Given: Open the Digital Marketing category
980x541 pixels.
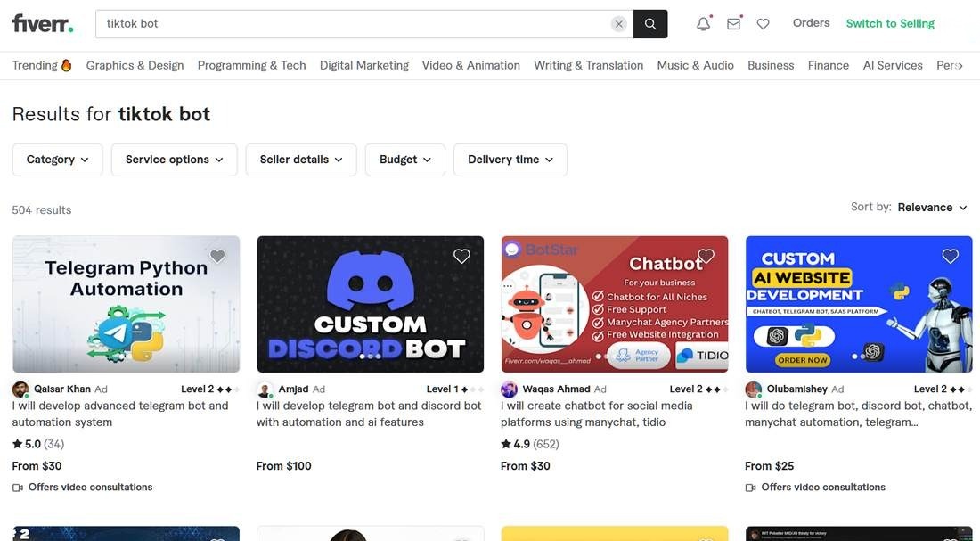Looking at the screenshot, I should click(x=364, y=65).
